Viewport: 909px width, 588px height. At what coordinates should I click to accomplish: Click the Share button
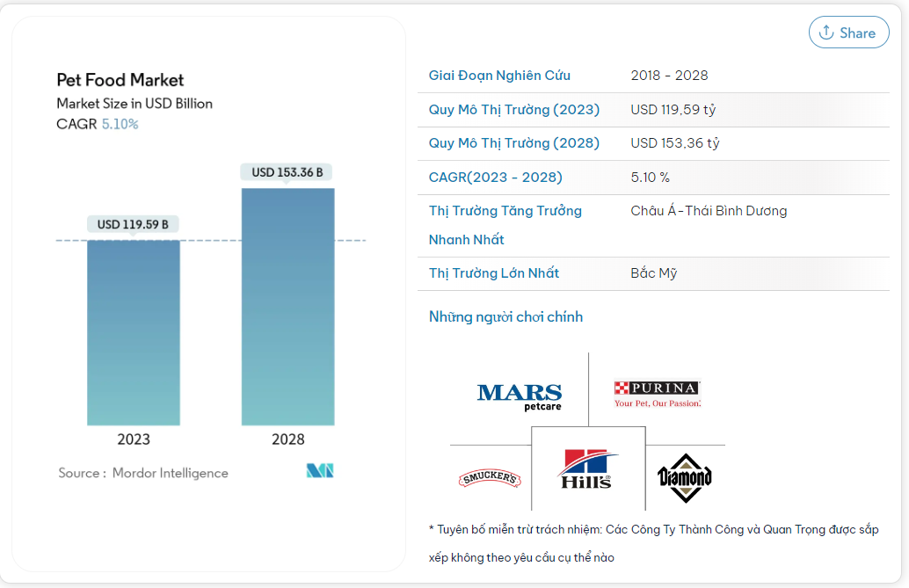pyautogui.click(x=847, y=33)
